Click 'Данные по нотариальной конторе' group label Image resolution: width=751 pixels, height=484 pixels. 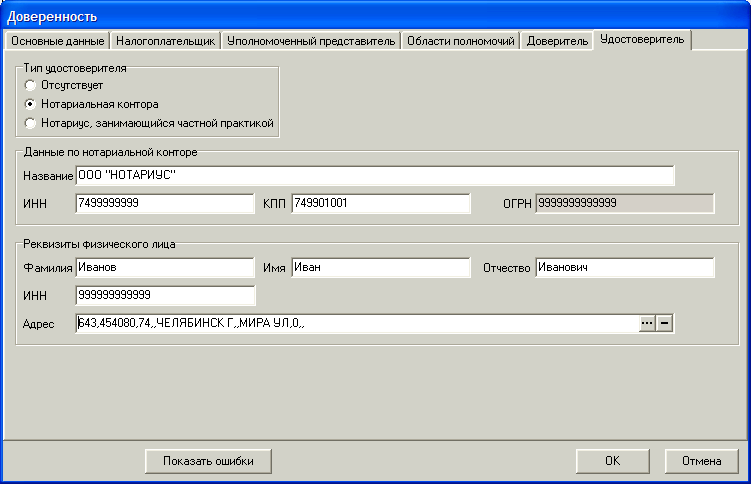(x=110, y=152)
